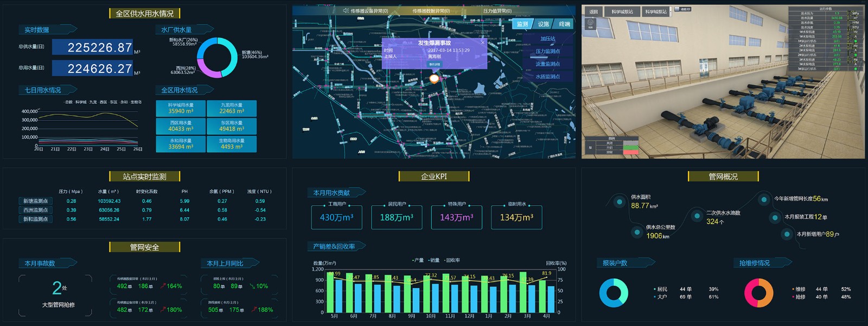Click the 今年新增管网长度 node icon

[764, 199]
